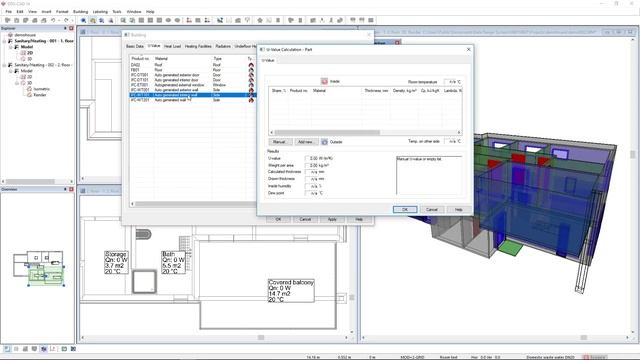Open the Labeling menu
The image size is (640, 360).
(x=100, y=11)
